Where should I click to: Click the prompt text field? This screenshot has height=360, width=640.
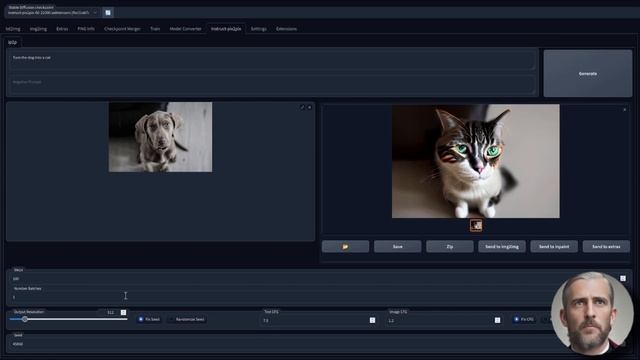tap(272, 61)
